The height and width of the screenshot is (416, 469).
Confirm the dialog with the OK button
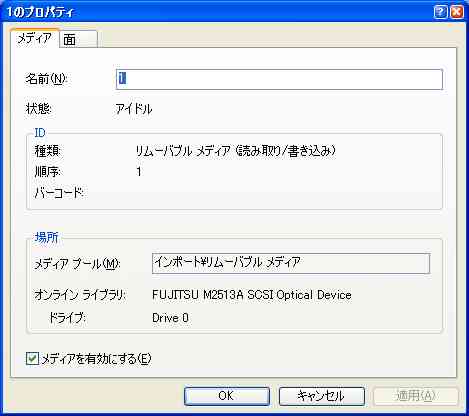tap(227, 396)
